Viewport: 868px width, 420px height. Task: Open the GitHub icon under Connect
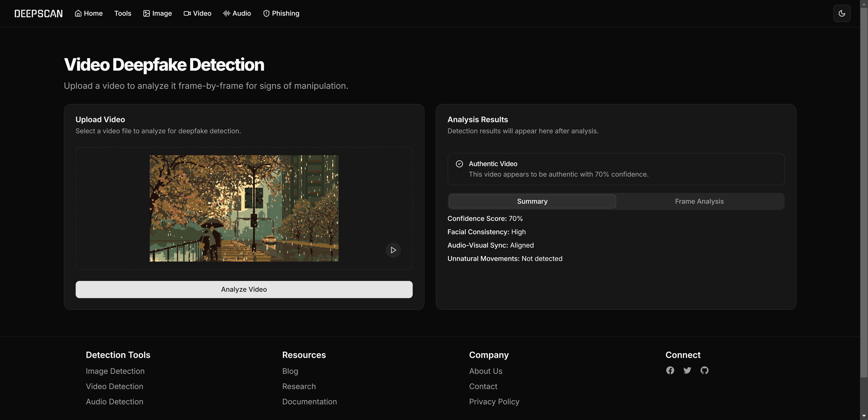(705, 370)
